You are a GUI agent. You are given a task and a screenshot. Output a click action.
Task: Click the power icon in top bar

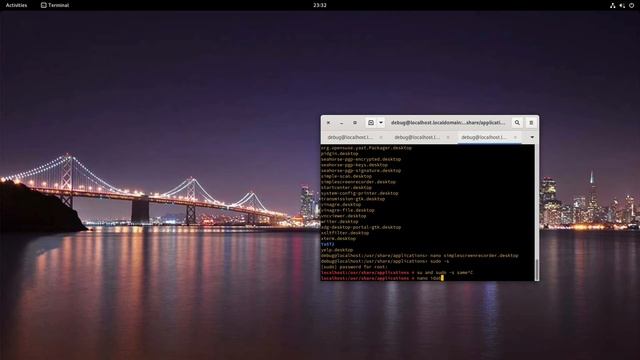tap(631, 5)
